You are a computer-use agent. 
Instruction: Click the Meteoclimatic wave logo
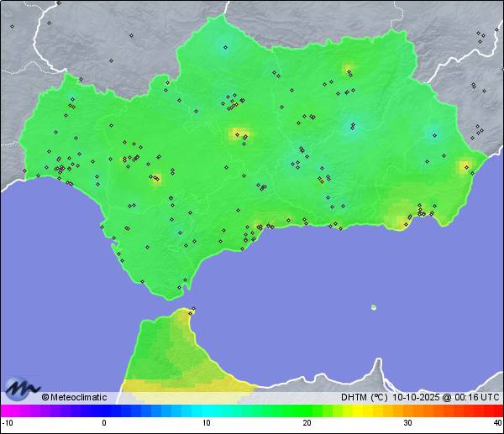(x=23, y=389)
